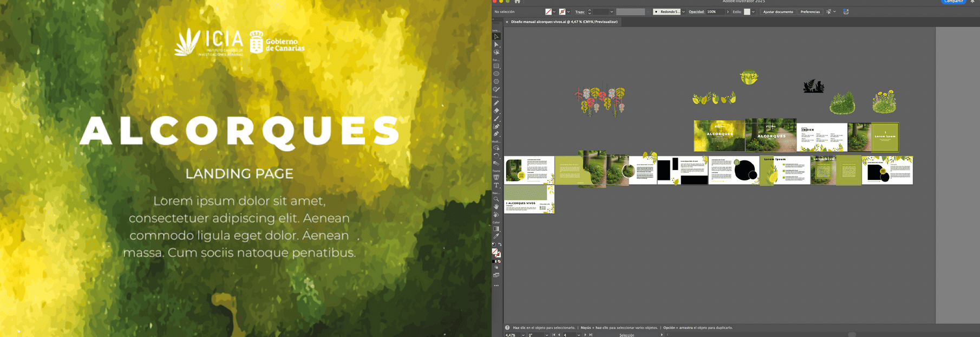Screen dimensions: 980x337
Task: Open Preferencias from the control bar
Action: 810,12
